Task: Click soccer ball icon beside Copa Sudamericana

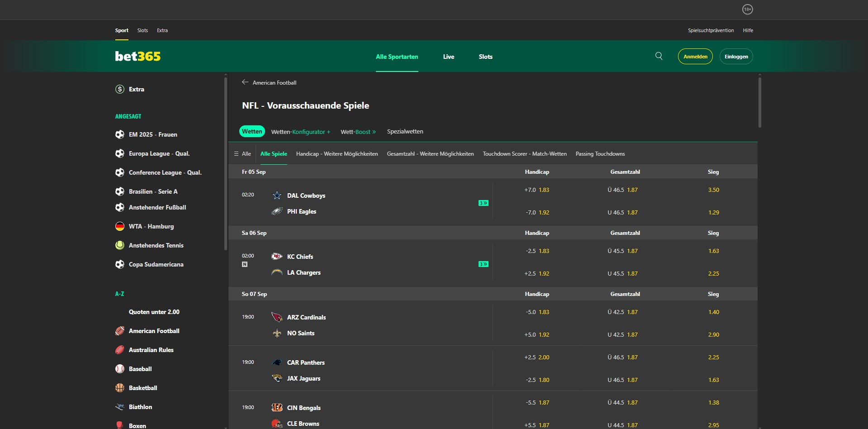Action: click(x=119, y=264)
